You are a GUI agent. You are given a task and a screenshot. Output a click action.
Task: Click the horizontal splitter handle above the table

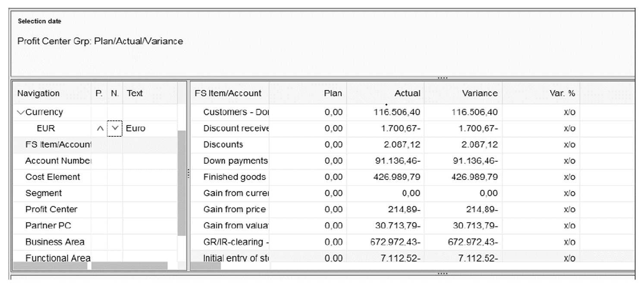(442, 78)
